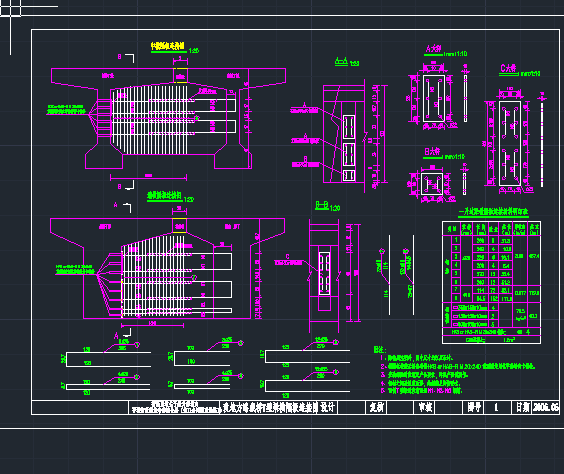Select the C大样 detail title
This screenshot has width=564, height=474.
508,68
